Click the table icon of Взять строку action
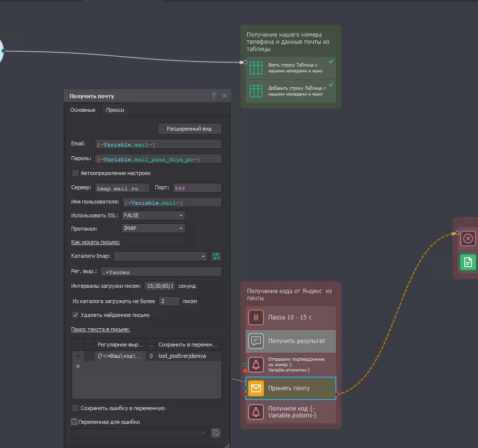Image resolution: width=478 pixels, height=448 pixels. tap(256, 68)
